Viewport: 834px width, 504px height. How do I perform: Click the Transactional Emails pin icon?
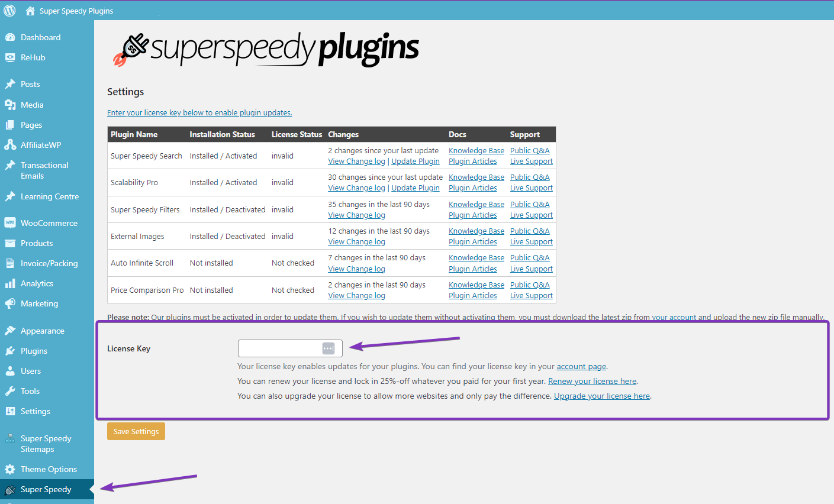pos(10,166)
